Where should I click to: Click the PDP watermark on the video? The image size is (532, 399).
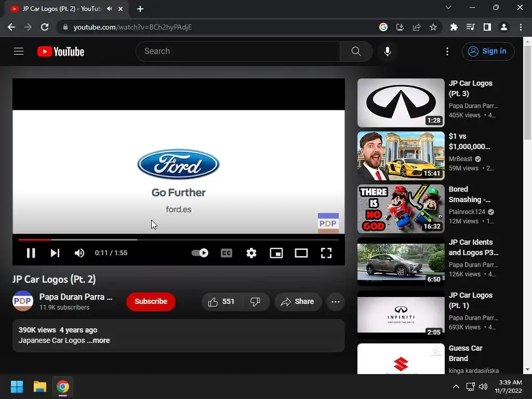(x=328, y=223)
